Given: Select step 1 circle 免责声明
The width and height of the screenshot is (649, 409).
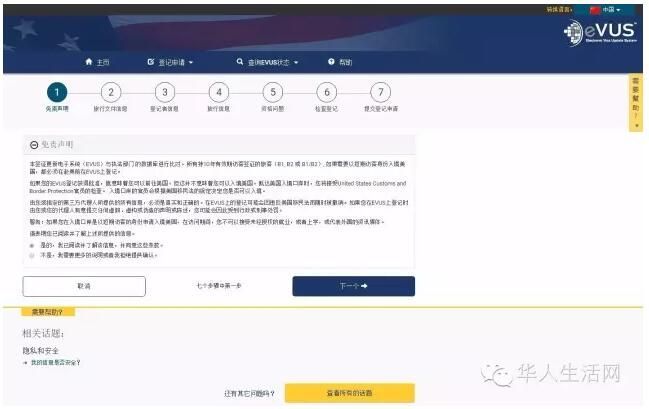Looking at the screenshot, I should (x=57, y=92).
